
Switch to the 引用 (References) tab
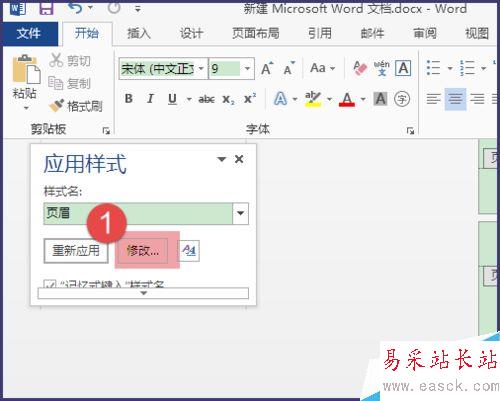click(x=320, y=33)
